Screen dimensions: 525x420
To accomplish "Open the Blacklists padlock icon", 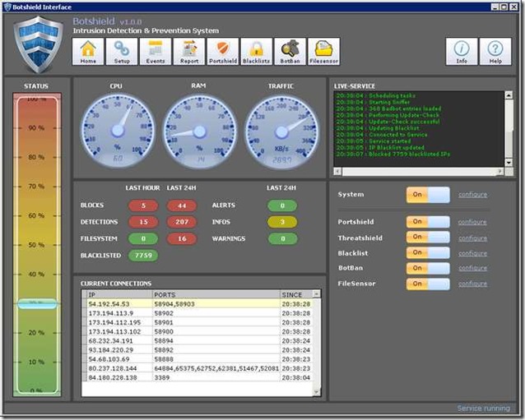I will pos(257,52).
